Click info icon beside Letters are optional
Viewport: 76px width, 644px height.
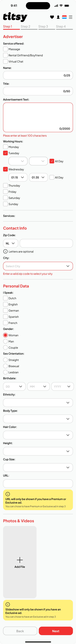(5, 251)
